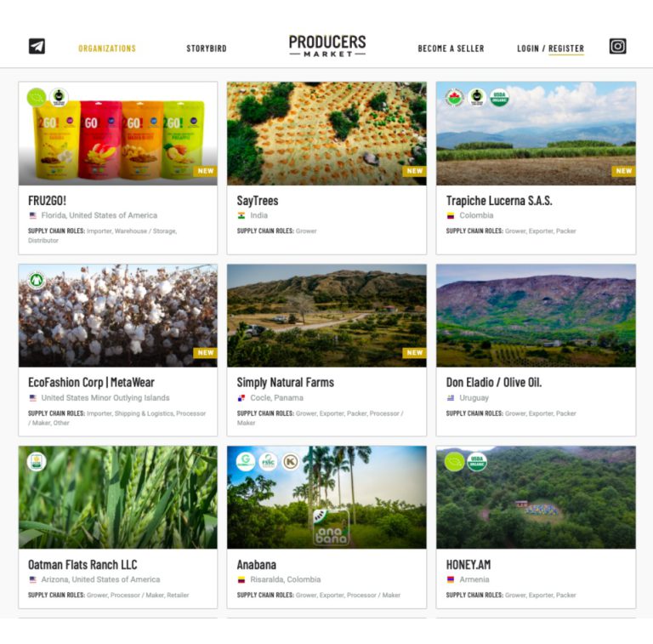Open Simply Natural Farms farm thumbnail
This screenshot has height=644, width=653.
coord(326,316)
